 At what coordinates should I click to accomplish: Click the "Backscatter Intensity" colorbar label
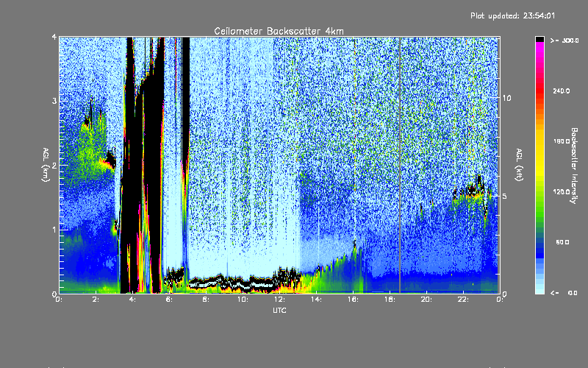tap(574, 166)
